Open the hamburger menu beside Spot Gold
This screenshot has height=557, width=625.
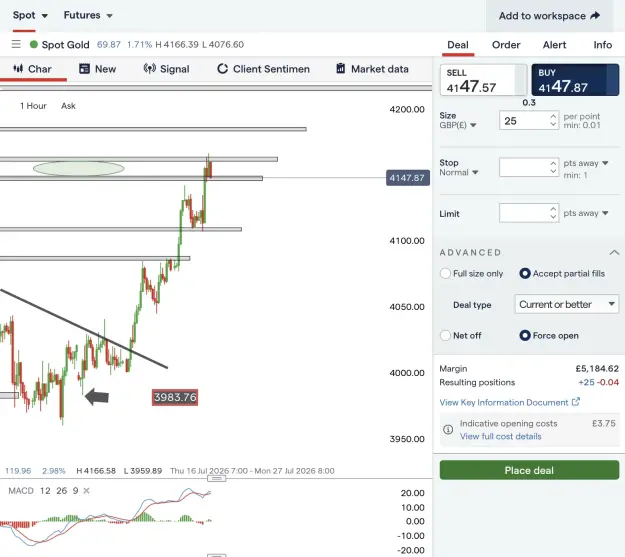tap(16, 44)
